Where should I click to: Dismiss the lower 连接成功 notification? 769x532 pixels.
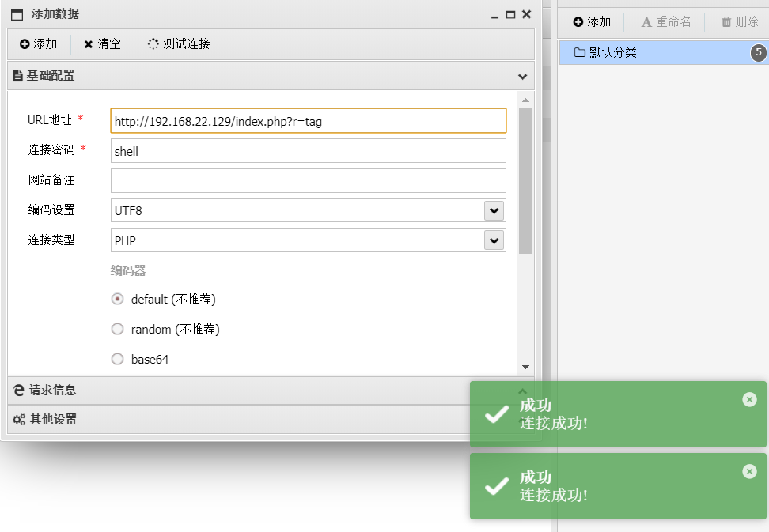pos(749,472)
